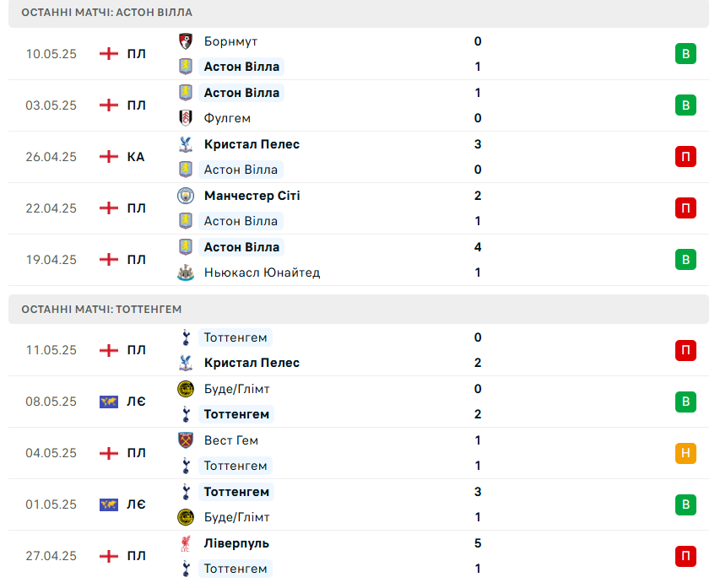Open Манчестер Сіті team link
The width and height of the screenshot is (720, 588).
coord(252,196)
